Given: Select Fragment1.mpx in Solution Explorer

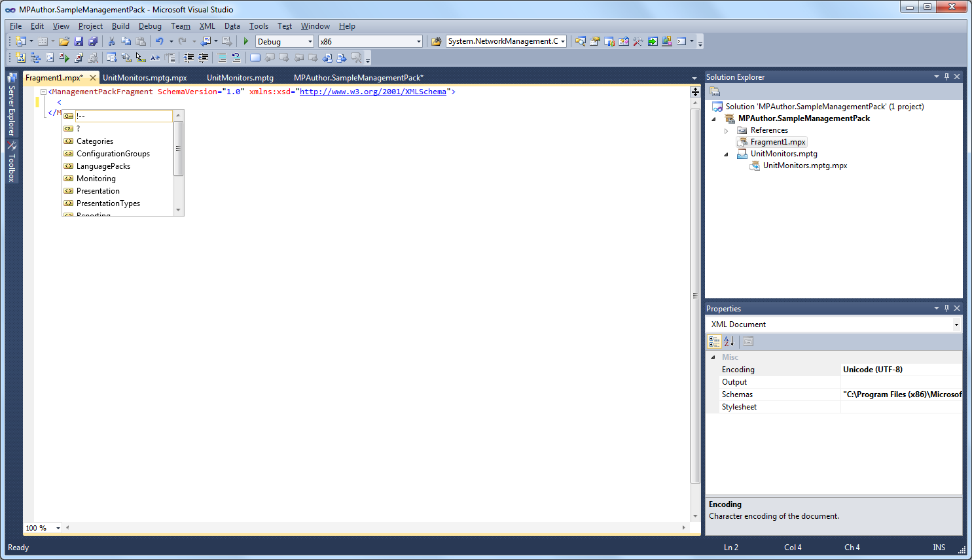Looking at the screenshot, I should point(778,142).
